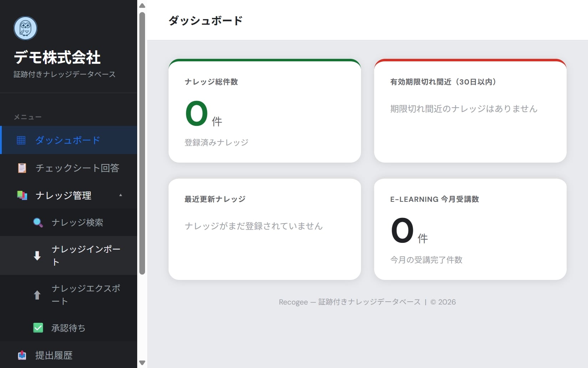
Task: Click the sidebar scrollbar thumb
Action: (x=142, y=143)
